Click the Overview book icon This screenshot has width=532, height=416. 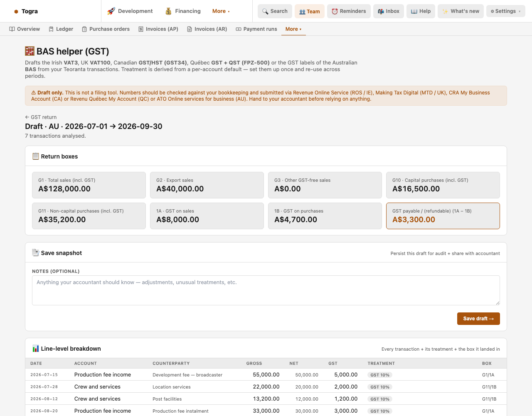(x=12, y=29)
